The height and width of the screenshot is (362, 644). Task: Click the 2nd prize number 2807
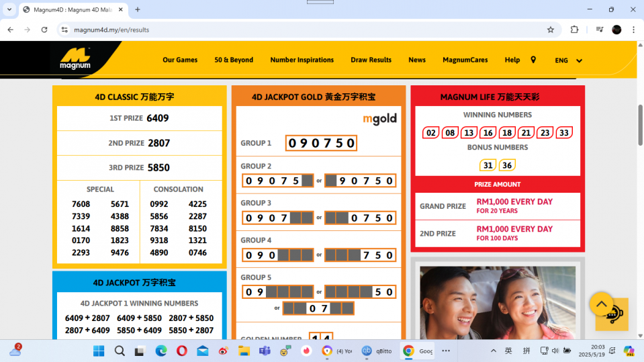pos(159,143)
